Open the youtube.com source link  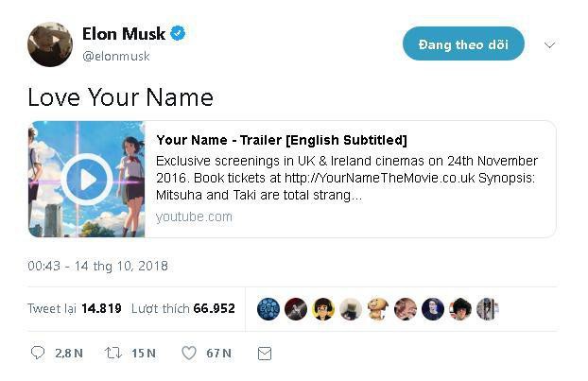(194, 216)
